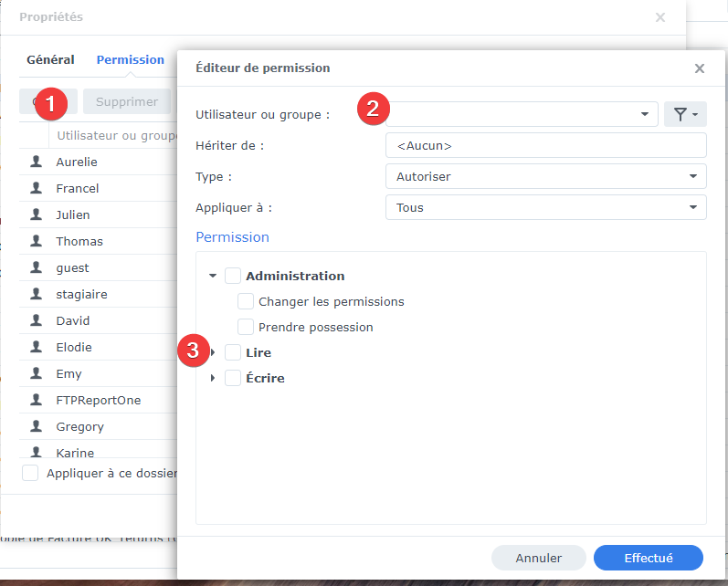Select user Aurelie in the list

pyautogui.click(x=98, y=162)
